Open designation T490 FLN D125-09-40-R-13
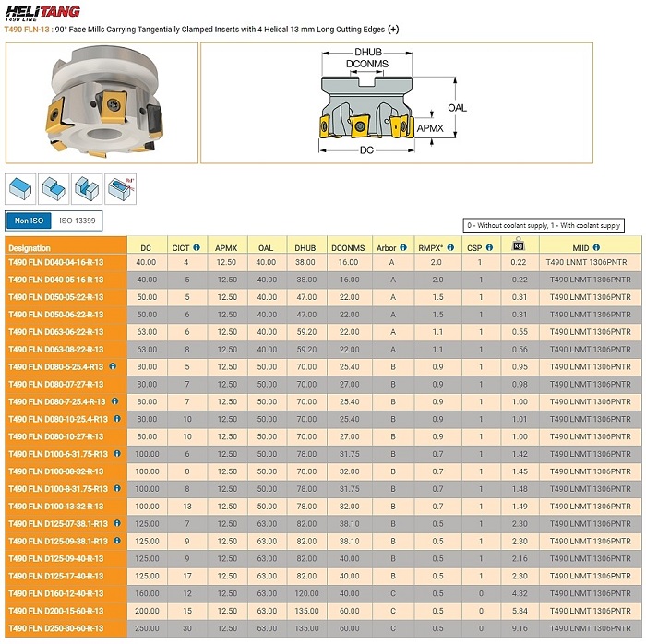Image resolution: width=646 pixels, height=644 pixels. 56,559
